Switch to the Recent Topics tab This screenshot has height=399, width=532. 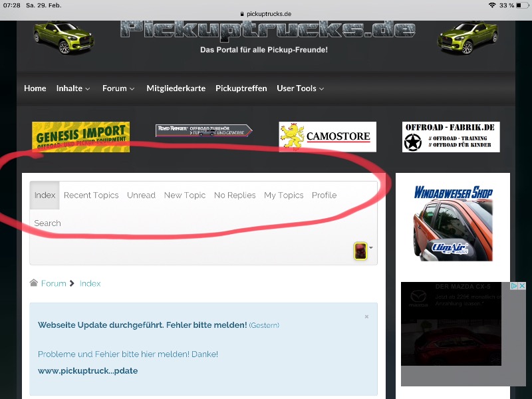pos(91,196)
